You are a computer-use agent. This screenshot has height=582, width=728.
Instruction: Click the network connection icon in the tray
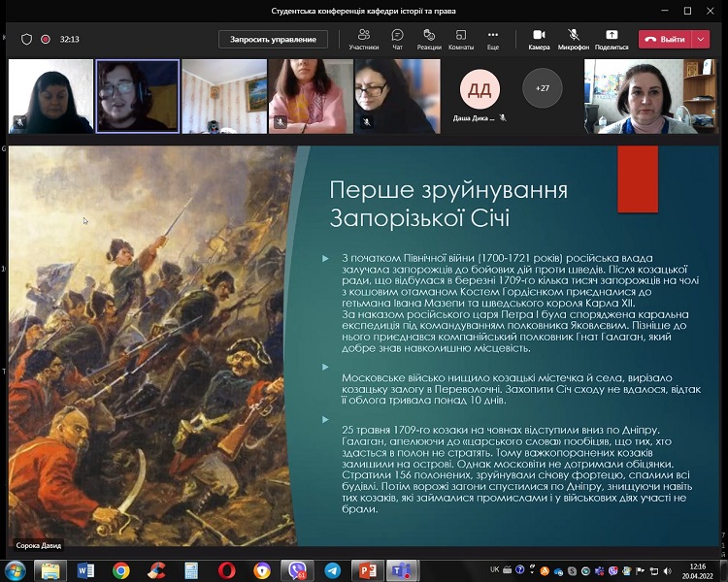(653, 571)
